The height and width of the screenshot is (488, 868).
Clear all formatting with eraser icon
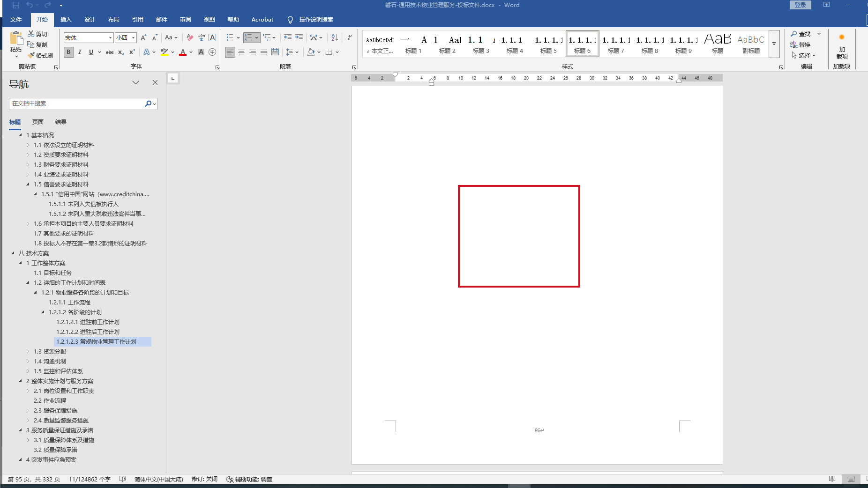(x=190, y=37)
